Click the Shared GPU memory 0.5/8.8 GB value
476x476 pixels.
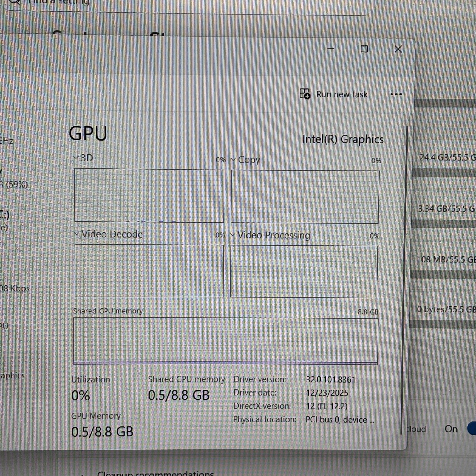coord(179,395)
